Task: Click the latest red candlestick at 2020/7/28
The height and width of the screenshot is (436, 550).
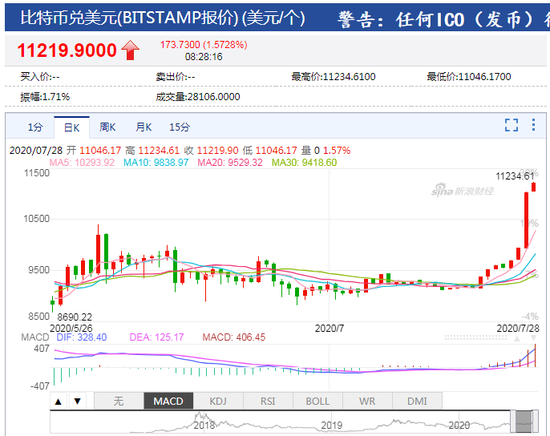Action: (x=534, y=187)
